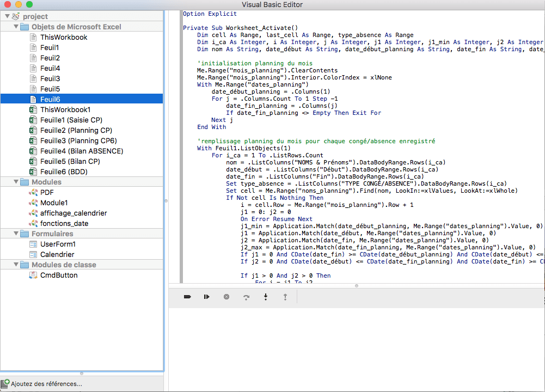The width and height of the screenshot is (545, 392).
Task: Select the Calendrier user form
Action: point(57,254)
